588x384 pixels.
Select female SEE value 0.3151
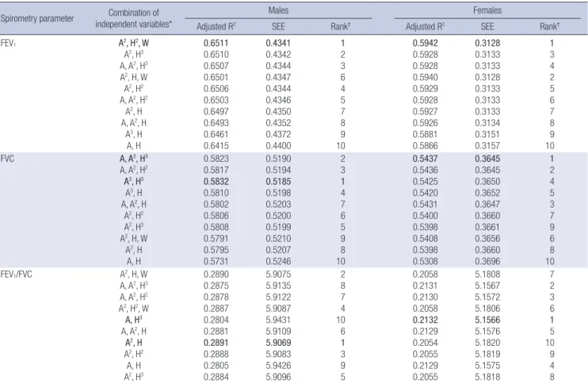(x=487, y=134)
